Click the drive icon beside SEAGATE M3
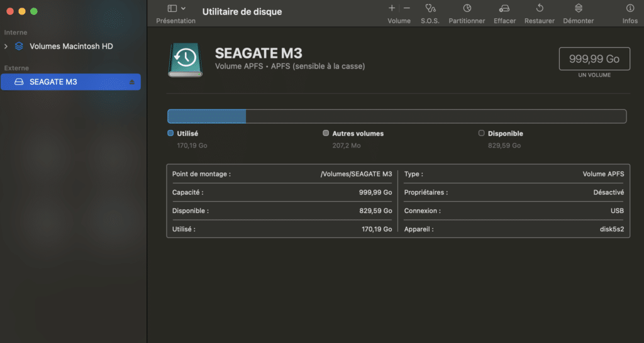The image size is (644, 343). coord(19,82)
